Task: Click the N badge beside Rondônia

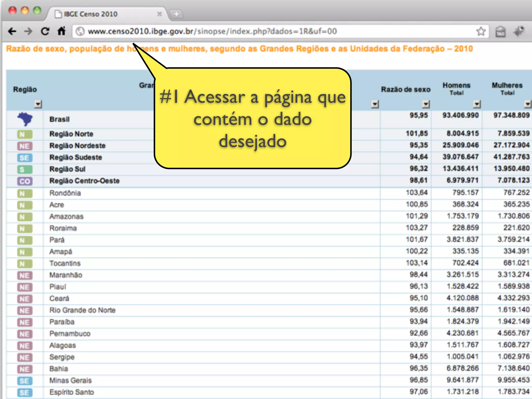Action: [x=25, y=194]
